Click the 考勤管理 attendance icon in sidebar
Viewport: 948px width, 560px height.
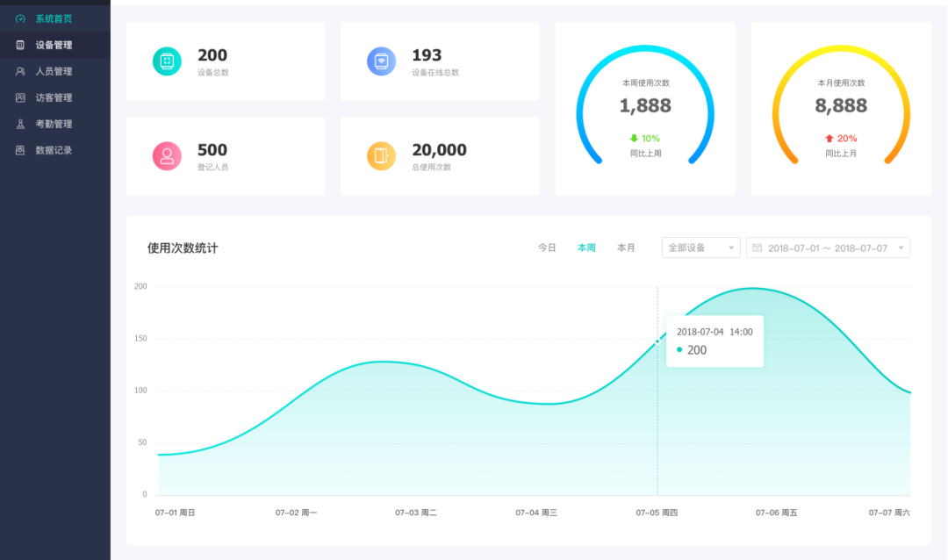(x=20, y=124)
